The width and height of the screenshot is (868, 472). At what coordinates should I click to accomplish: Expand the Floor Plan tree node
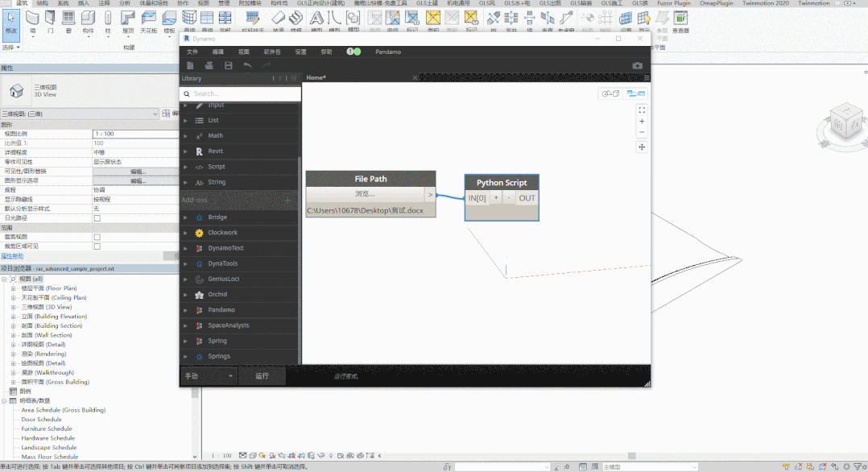coord(13,288)
